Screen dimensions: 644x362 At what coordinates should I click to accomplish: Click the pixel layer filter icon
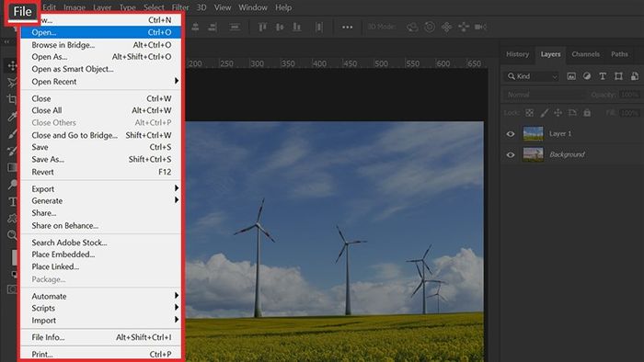(571, 76)
